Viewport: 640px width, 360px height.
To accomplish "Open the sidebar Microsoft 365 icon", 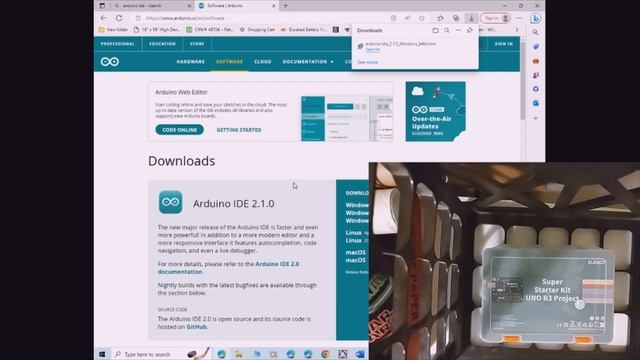I will click(536, 89).
